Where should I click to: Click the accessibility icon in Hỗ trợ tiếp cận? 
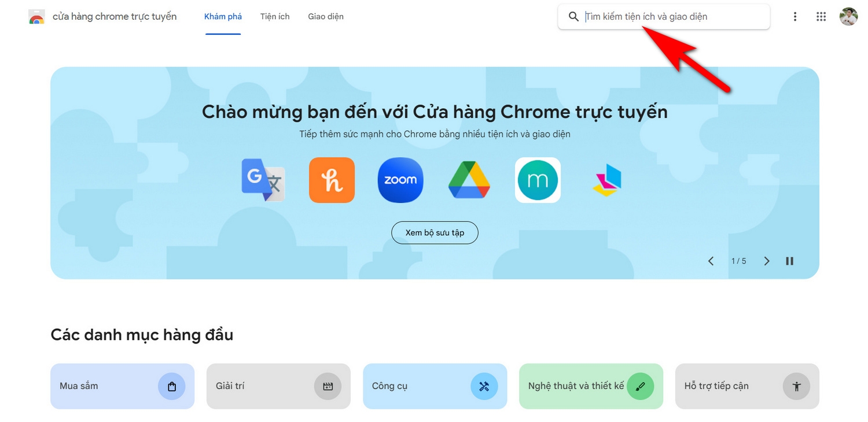[797, 386]
